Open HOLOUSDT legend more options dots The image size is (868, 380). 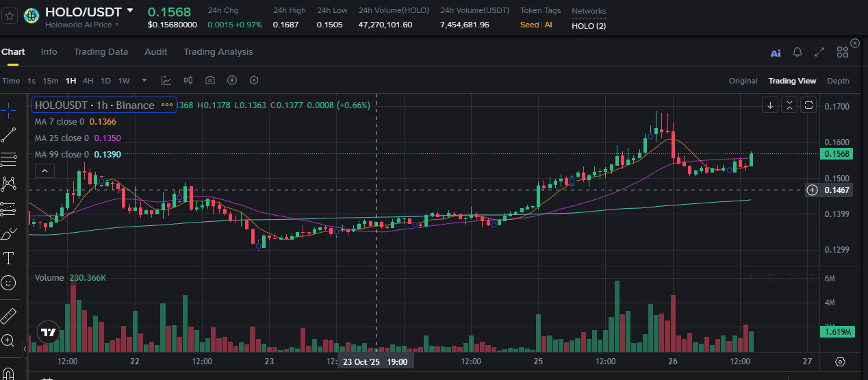(167, 105)
